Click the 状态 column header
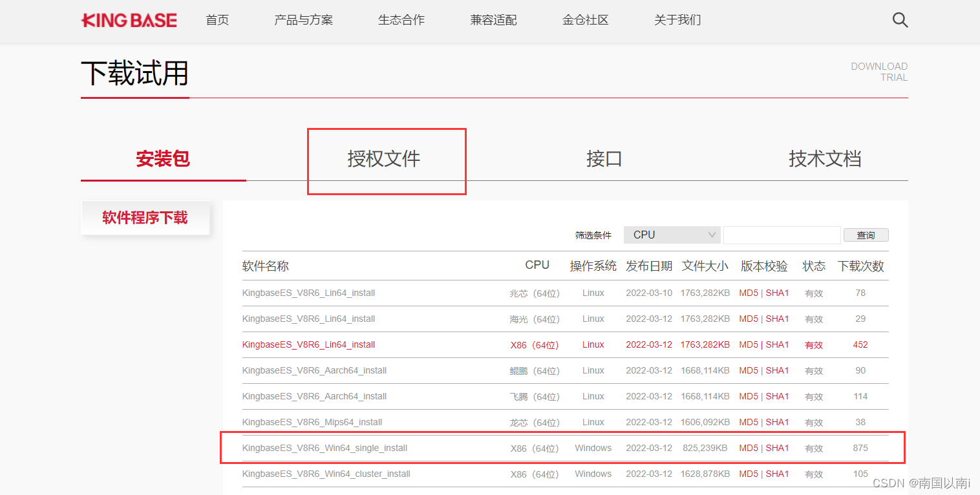Viewport: 980px width, 495px height. coord(814,266)
